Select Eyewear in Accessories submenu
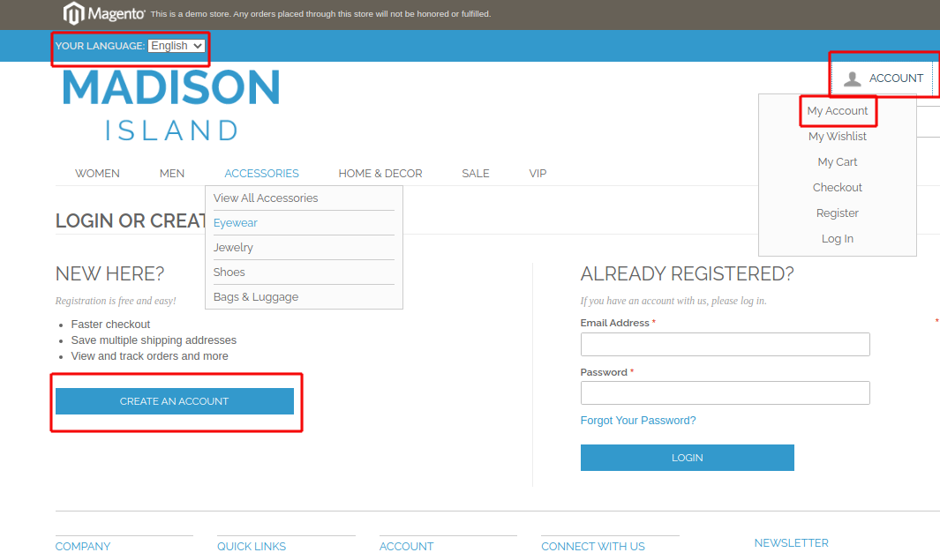 pos(235,223)
